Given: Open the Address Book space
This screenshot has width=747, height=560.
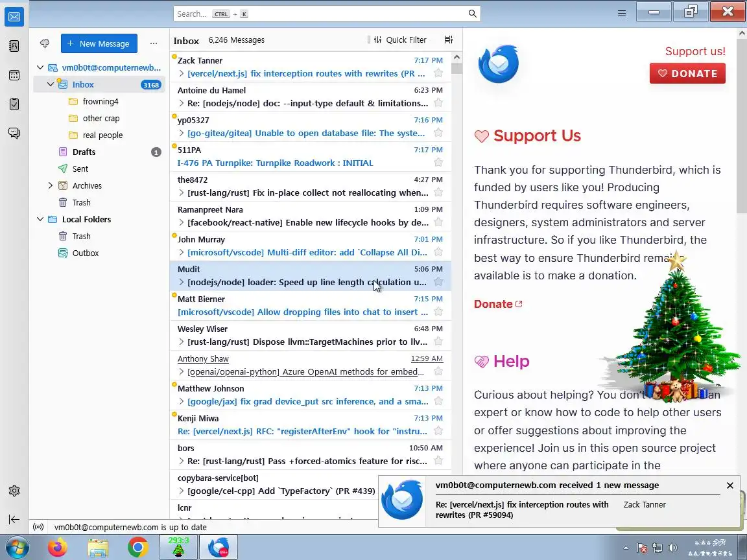Looking at the screenshot, I should coord(14,46).
